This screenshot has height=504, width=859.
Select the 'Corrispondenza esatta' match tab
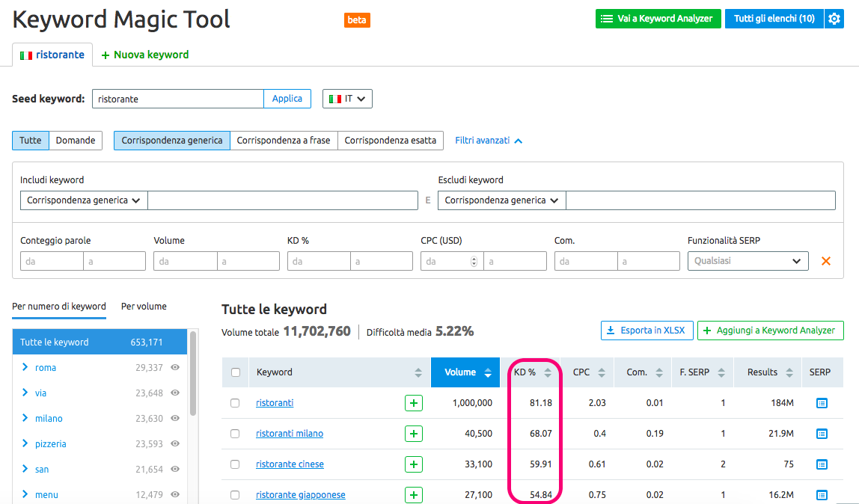tap(390, 141)
